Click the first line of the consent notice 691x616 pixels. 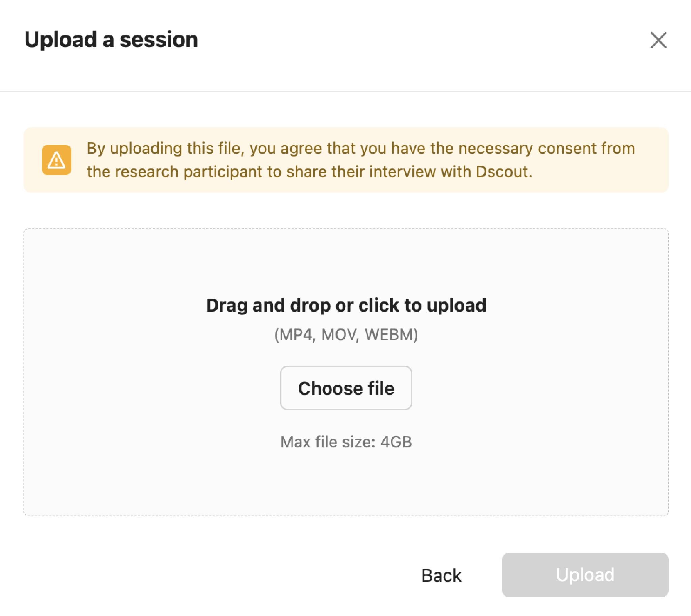[x=360, y=149]
